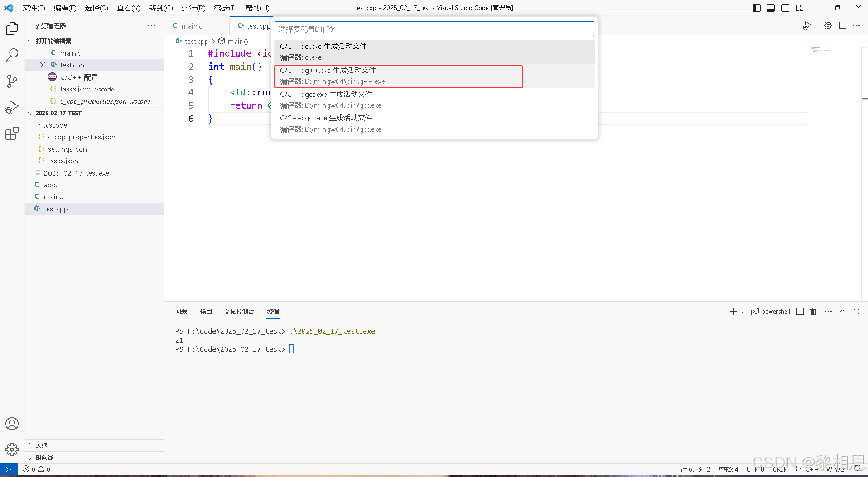Maximize the panel with the chevron-up icon
Screen dimensions: 868x477
tap(842, 311)
